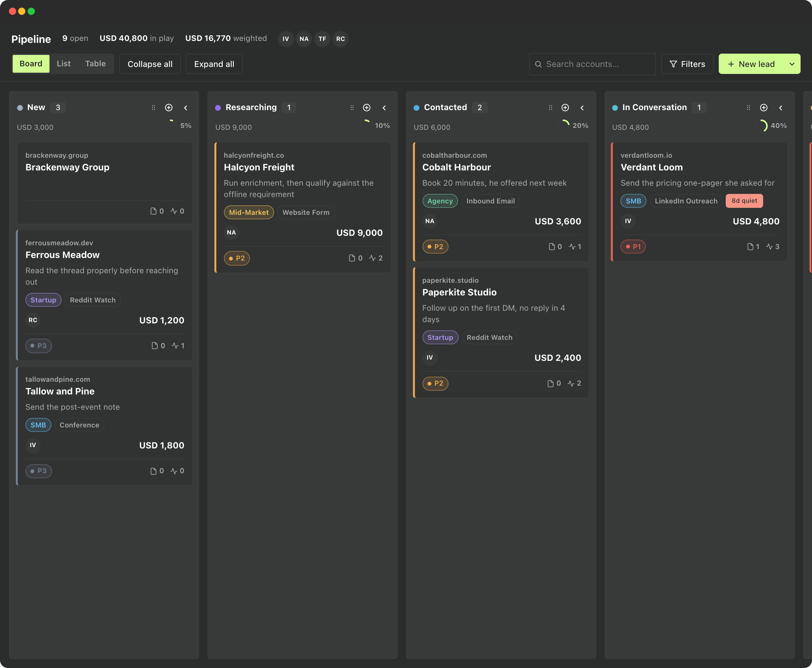Switch to Table view
This screenshot has height=668, width=812.
tap(95, 64)
